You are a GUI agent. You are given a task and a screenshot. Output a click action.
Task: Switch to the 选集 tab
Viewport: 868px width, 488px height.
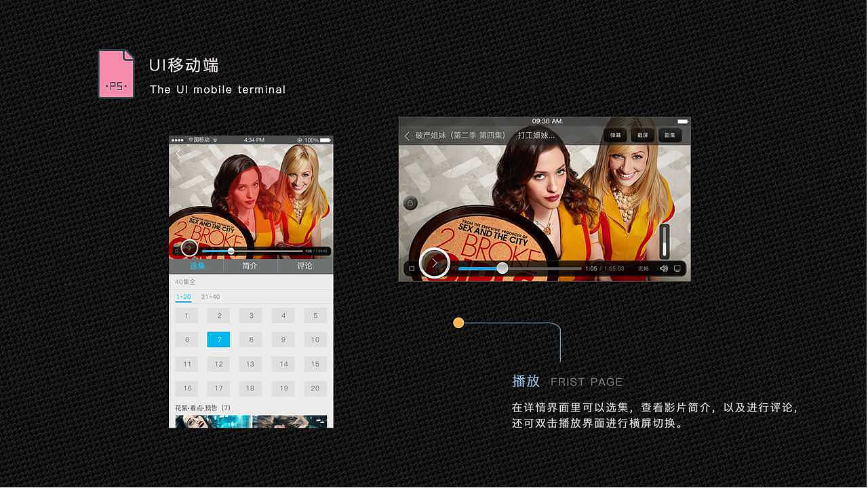196,266
